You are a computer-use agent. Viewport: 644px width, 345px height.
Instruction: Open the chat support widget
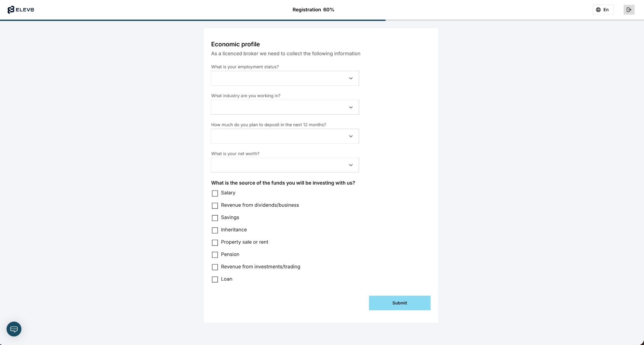pos(14,329)
